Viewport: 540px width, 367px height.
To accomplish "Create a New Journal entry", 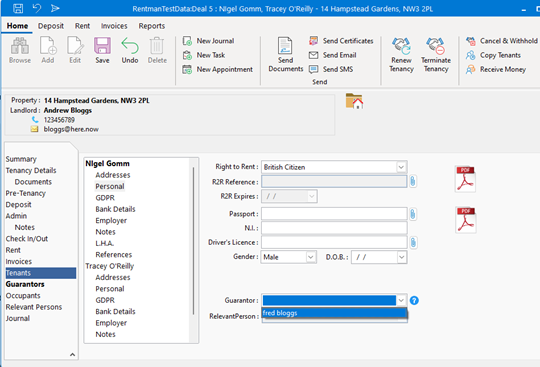I will pyautogui.click(x=209, y=41).
